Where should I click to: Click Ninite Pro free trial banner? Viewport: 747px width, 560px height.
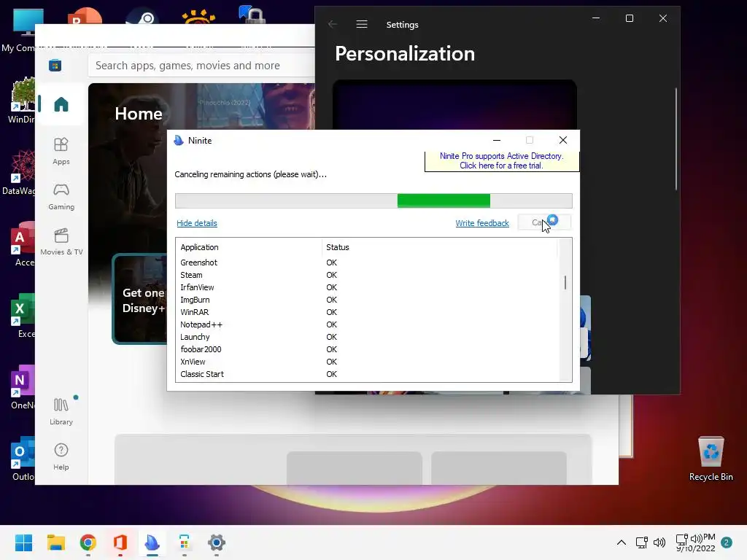tap(502, 161)
